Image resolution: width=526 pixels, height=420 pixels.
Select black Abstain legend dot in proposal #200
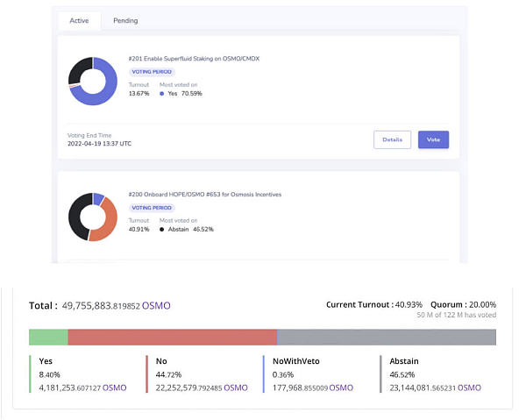[162, 229]
